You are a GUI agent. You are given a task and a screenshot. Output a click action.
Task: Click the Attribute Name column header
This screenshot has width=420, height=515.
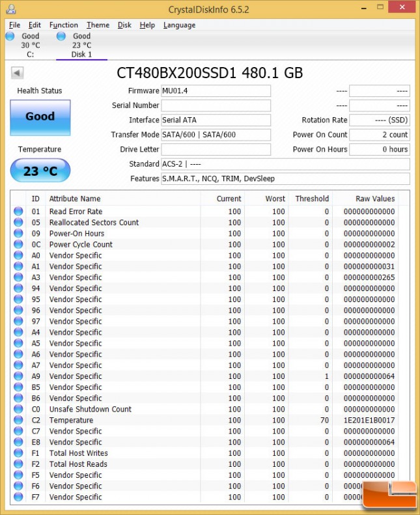123,199
